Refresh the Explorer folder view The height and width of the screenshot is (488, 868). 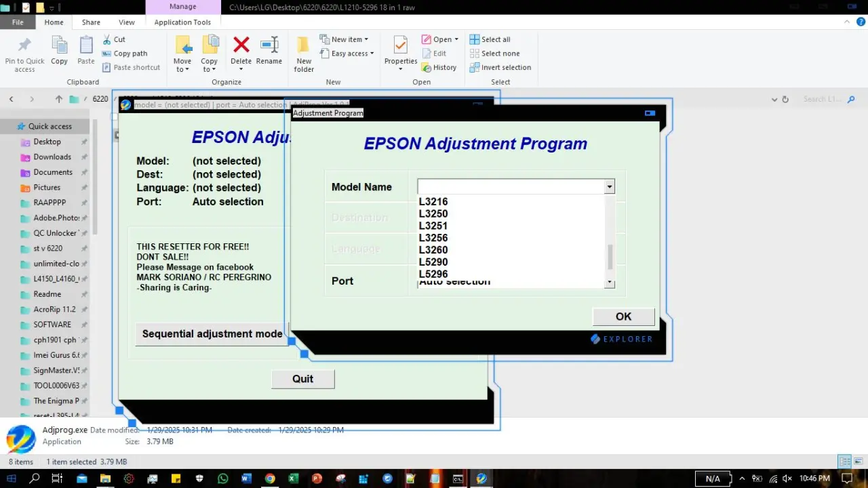pyautogui.click(x=785, y=99)
